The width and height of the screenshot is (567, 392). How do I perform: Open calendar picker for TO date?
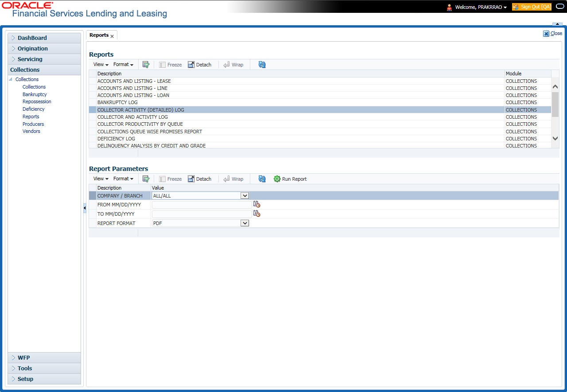(x=256, y=213)
